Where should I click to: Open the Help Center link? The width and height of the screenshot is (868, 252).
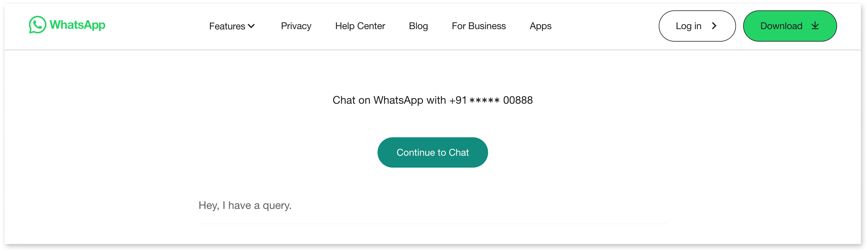(360, 26)
